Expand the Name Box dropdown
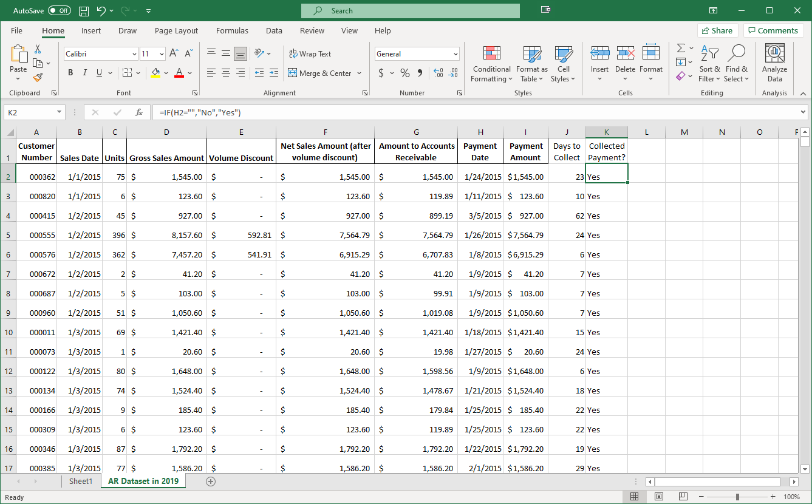 (x=59, y=112)
